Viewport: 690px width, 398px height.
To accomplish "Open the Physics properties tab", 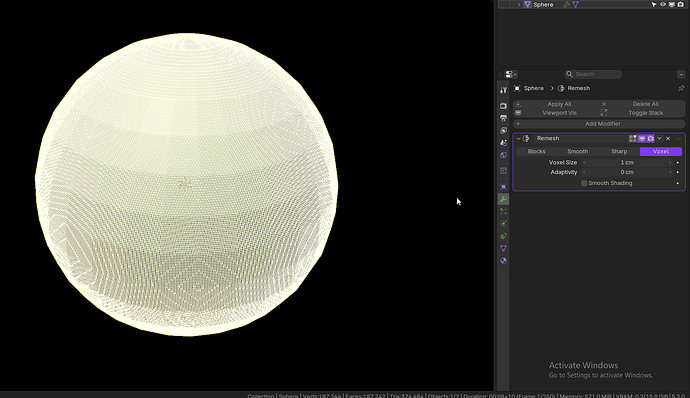I will (x=503, y=224).
